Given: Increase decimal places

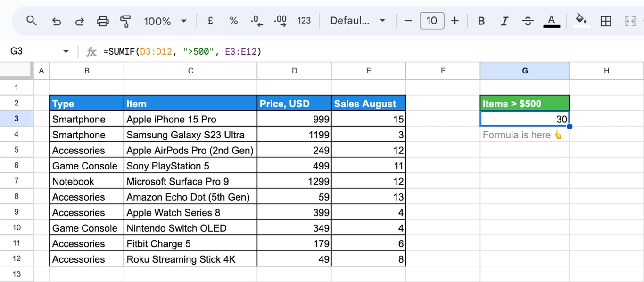Looking at the screenshot, I should click(281, 21).
